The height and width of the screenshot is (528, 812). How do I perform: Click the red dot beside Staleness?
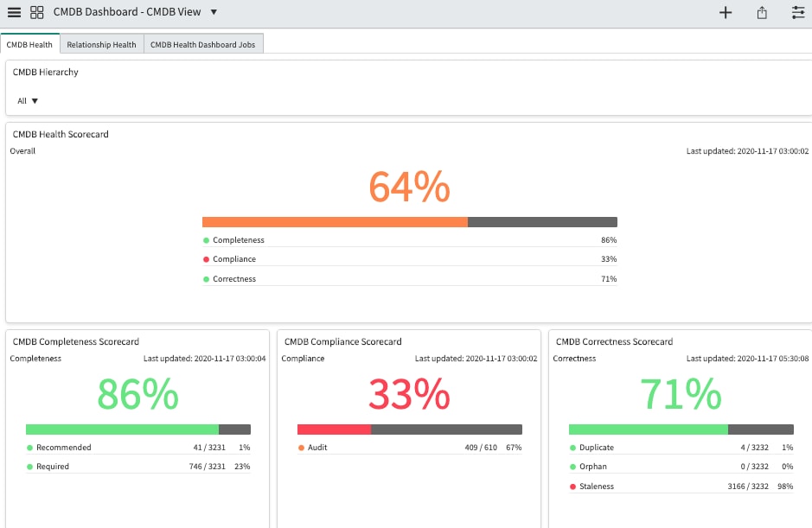(572, 486)
